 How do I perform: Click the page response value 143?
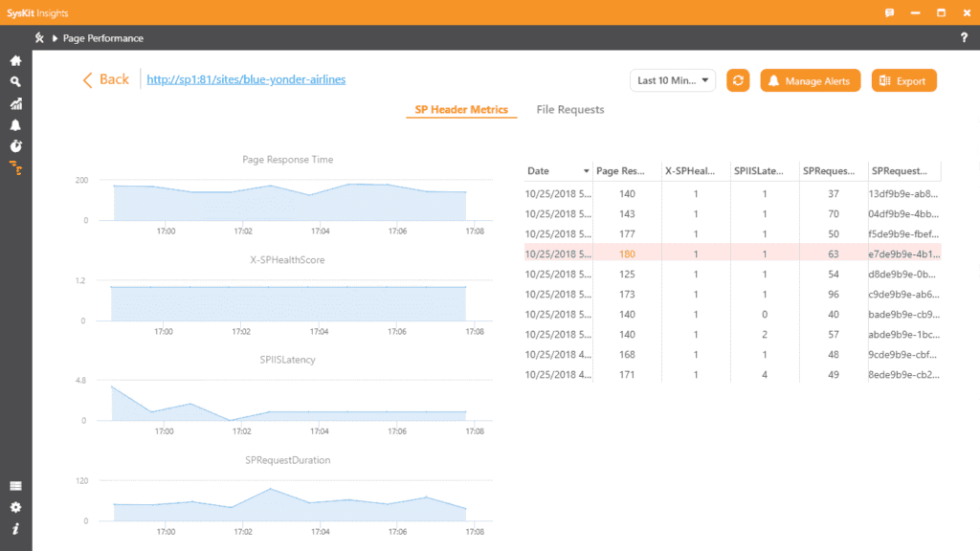coord(627,213)
